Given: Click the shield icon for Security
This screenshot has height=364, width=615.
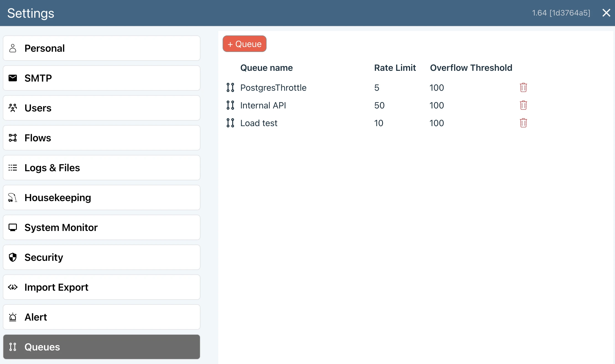Looking at the screenshot, I should tap(13, 258).
